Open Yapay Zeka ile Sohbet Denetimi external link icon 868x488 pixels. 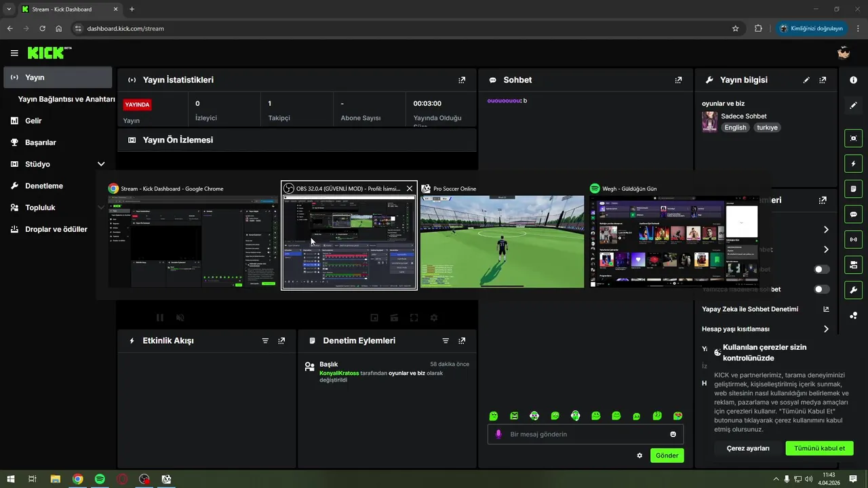coord(826,309)
